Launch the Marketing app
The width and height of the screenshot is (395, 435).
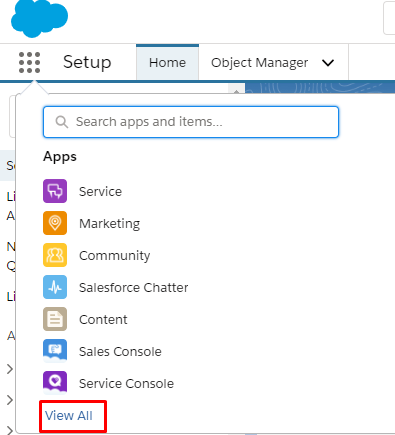[109, 223]
